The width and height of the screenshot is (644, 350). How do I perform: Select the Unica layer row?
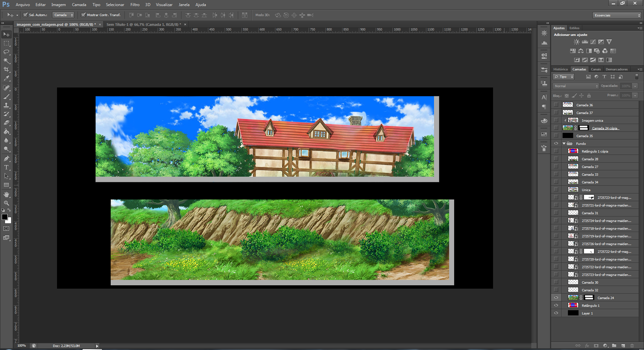[595, 190]
